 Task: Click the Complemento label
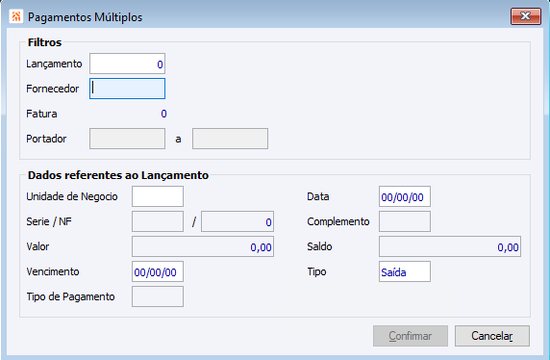(x=338, y=222)
